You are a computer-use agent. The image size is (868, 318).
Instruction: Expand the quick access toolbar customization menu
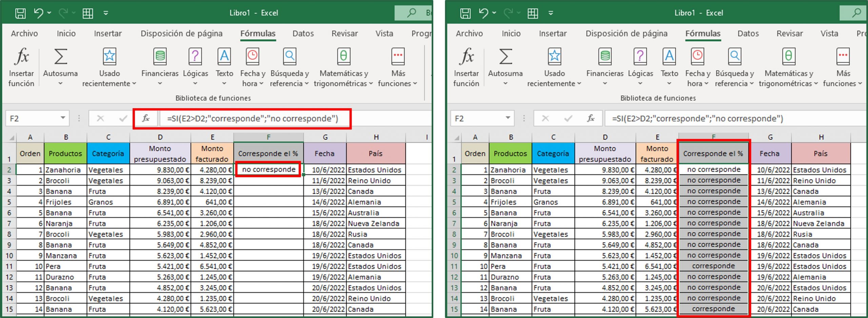[x=106, y=13]
